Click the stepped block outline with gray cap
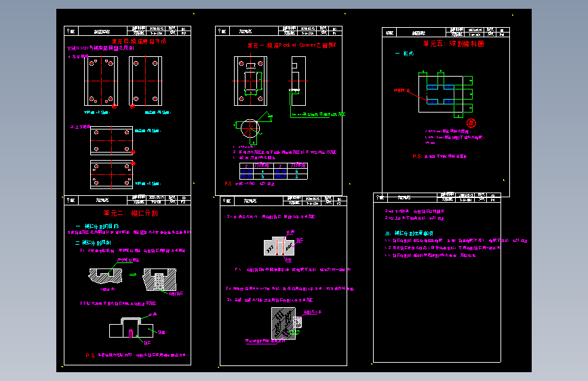Image resolution: width=588 pixels, height=381 pixels. [131, 327]
